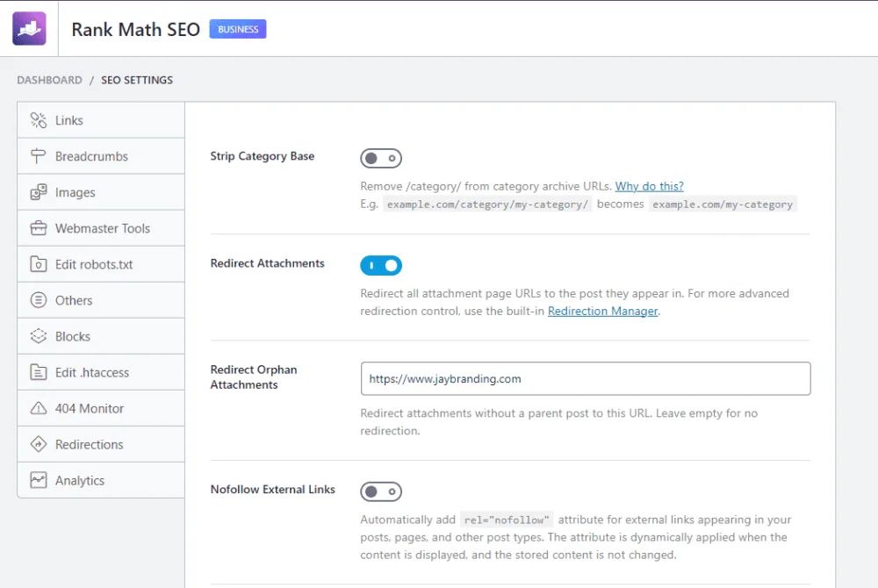Select the Edit .htaccess tab
Screen dimensions: 878x588
(101, 373)
